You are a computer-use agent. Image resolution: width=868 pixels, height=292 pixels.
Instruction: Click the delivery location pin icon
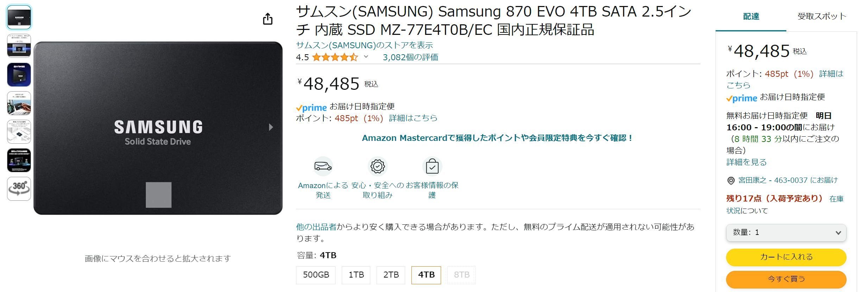[731, 181]
